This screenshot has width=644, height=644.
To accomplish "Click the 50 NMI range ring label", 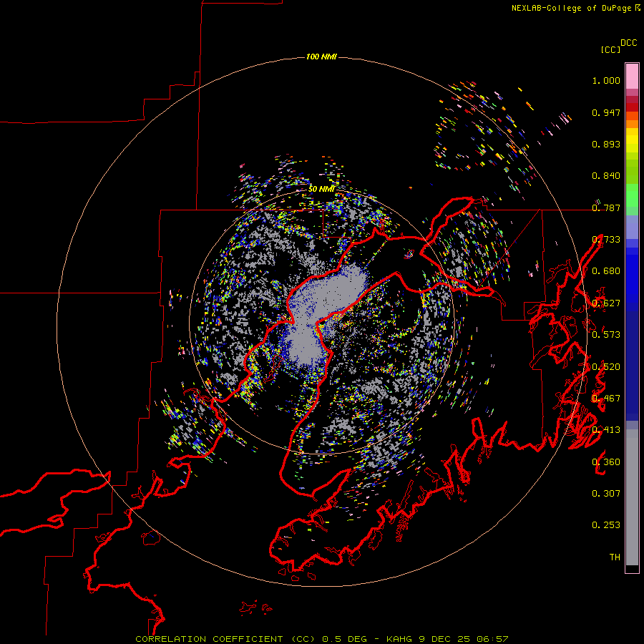I will click(321, 189).
